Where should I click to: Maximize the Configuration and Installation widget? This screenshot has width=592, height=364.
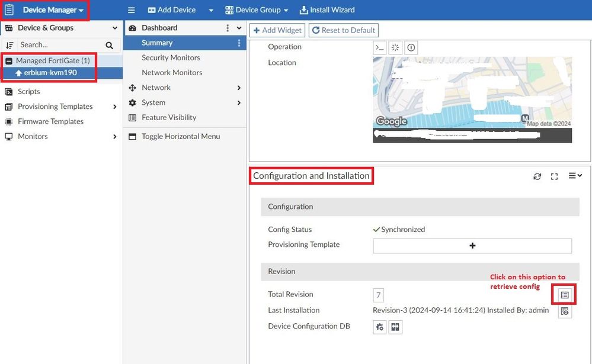click(554, 176)
